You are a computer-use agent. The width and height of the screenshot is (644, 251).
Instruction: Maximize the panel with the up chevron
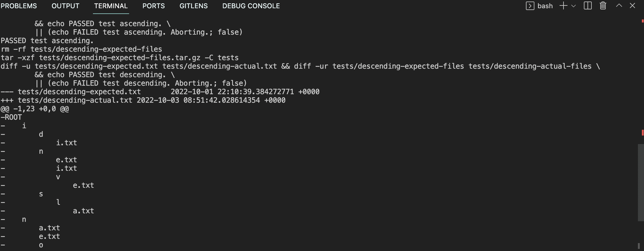(x=619, y=6)
